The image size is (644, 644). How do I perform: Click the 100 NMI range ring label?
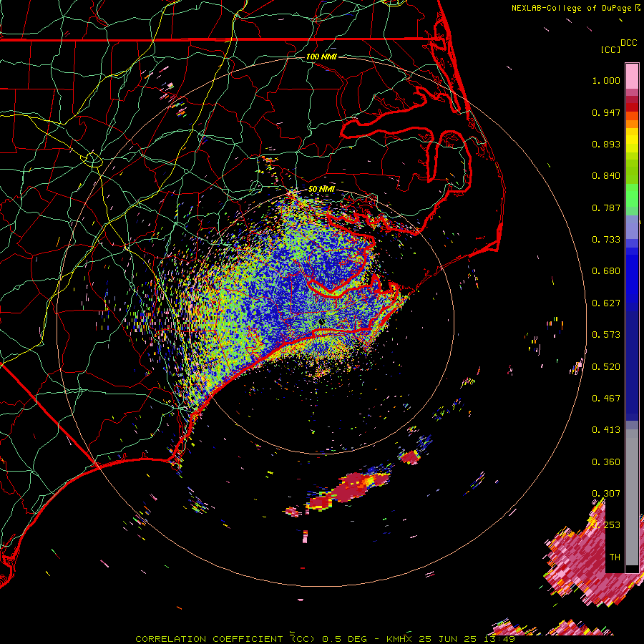(321, 57)
